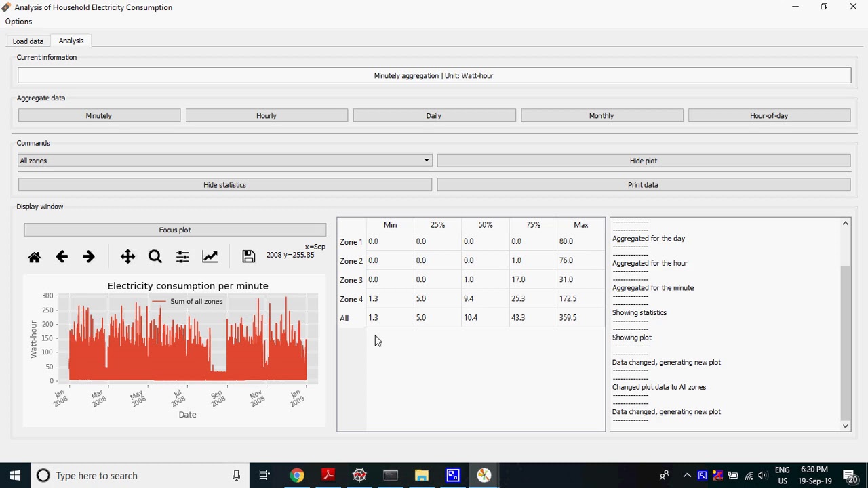Aggregate data by Hour-of-day

tap(769, 116)
